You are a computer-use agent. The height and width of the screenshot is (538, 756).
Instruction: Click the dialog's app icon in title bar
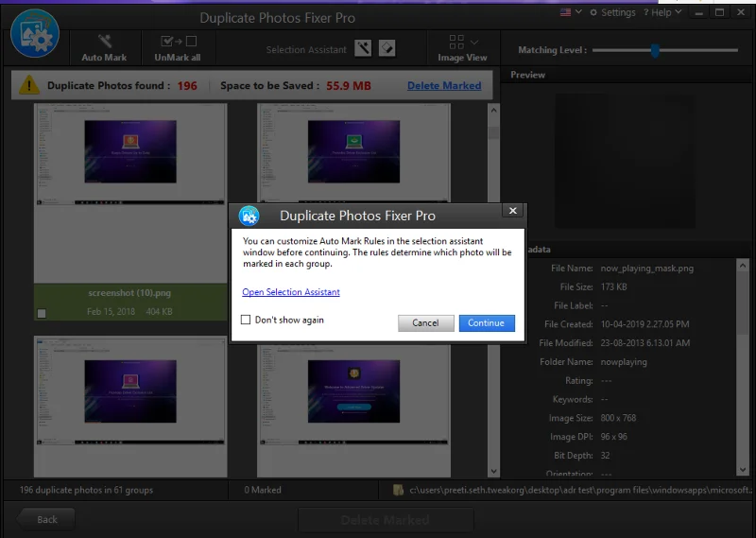click(x=249, y=216)
